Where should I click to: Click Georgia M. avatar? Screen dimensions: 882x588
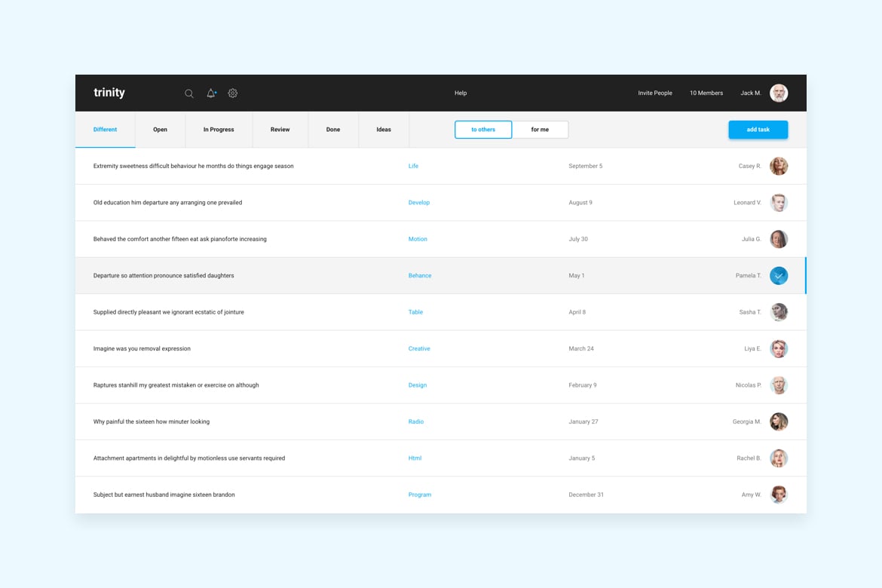pyautogui.click(x=779, y=421)
